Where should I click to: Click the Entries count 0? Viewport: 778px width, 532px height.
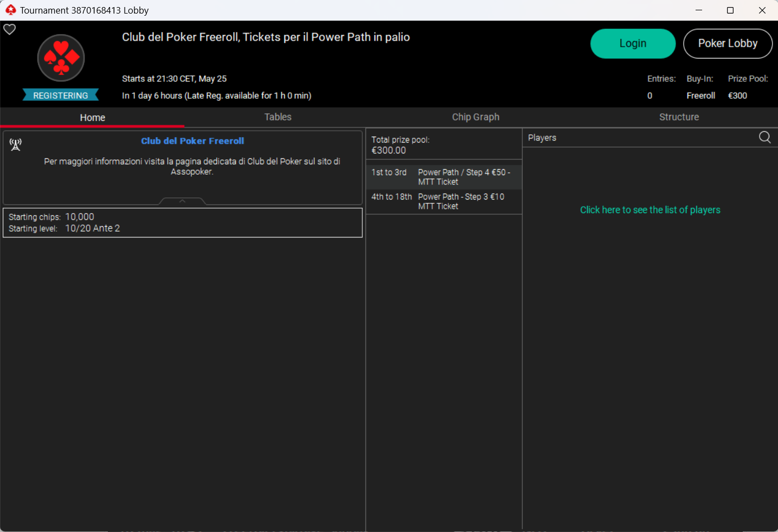(x=650, y=95)
